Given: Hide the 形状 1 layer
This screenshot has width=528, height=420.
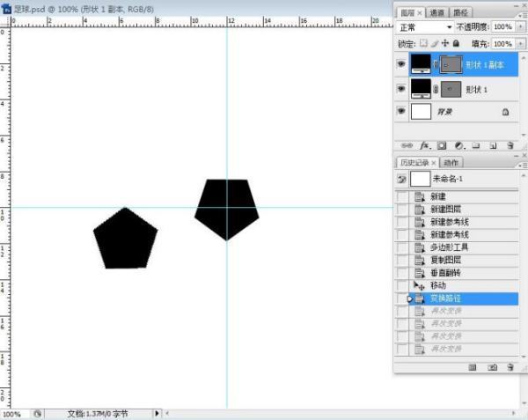Looking at the screenshot, I should click(x=402, y=89).
